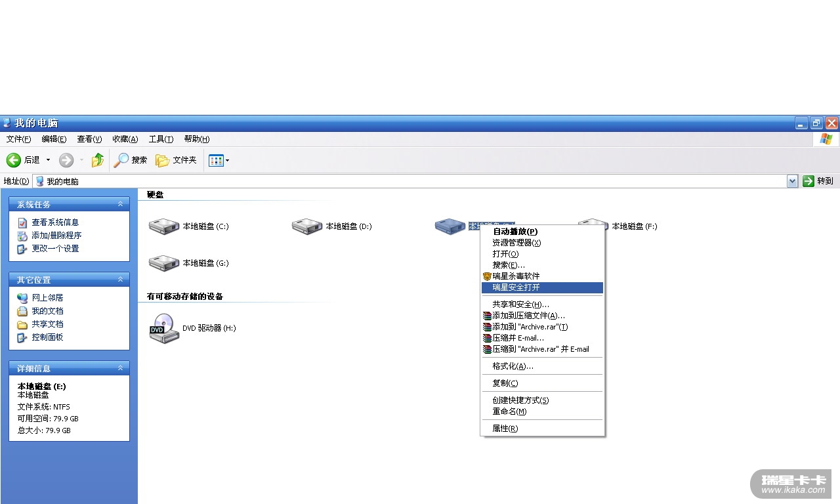Screen dimensions: 840x504
Task: Click the bold 本地磁盘 (E:) details heading
Action: click(41, 386)
